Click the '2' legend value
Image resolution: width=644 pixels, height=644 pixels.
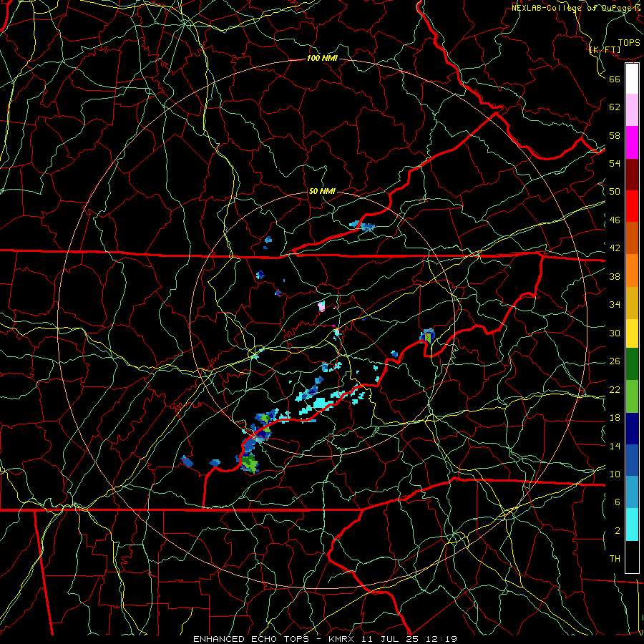(618, 531)
